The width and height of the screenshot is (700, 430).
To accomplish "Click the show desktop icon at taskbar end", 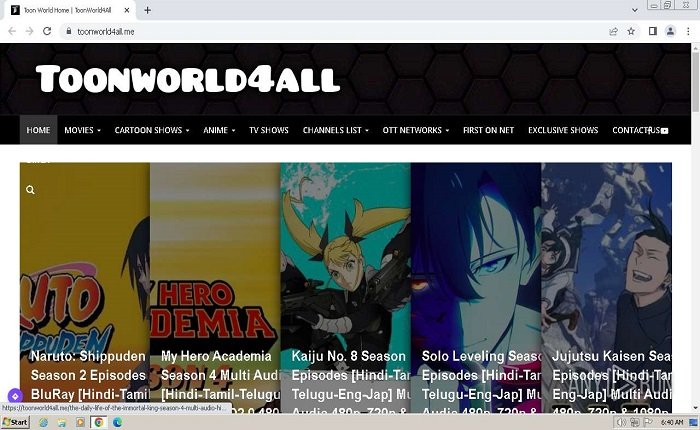I will pos(694,422).
